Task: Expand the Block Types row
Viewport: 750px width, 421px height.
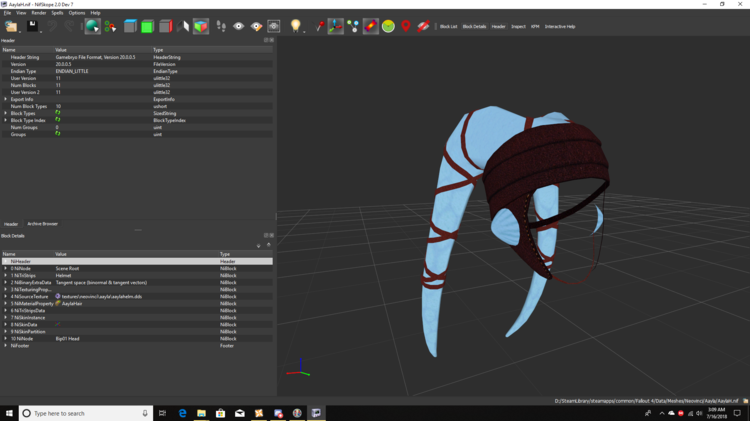Action: click(x=6, y=113)
